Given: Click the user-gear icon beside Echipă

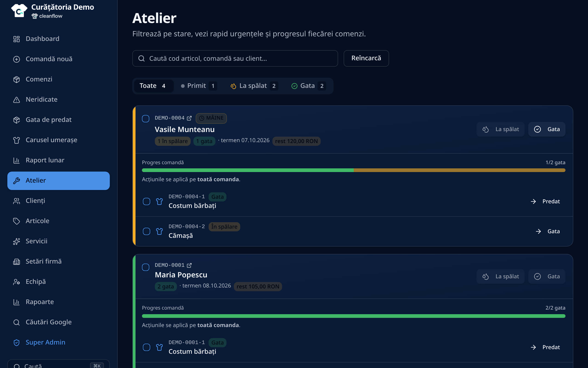Looking at the screenshot, I should (16, 282).
